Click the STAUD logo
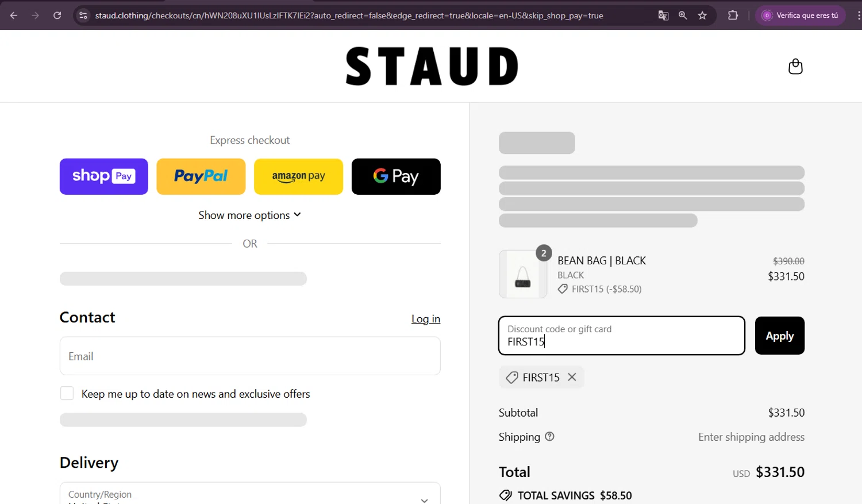Viewport: 862px width, 504px height. tap(432, 66)
